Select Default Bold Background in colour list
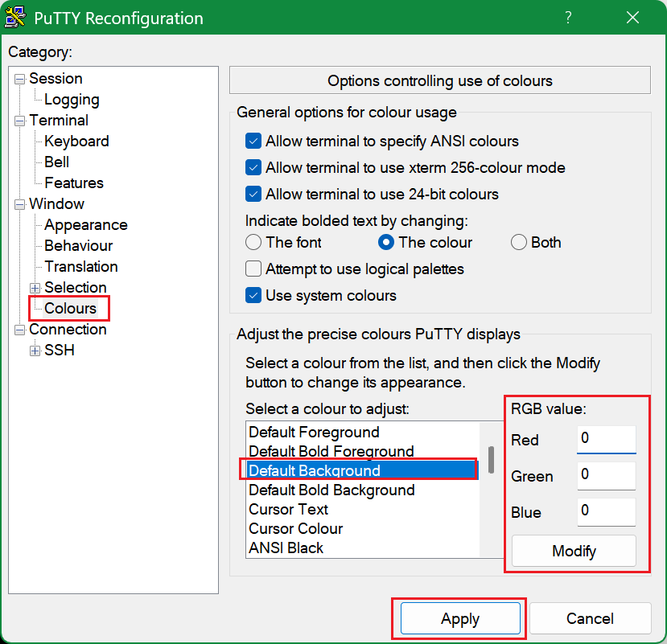 363,490
